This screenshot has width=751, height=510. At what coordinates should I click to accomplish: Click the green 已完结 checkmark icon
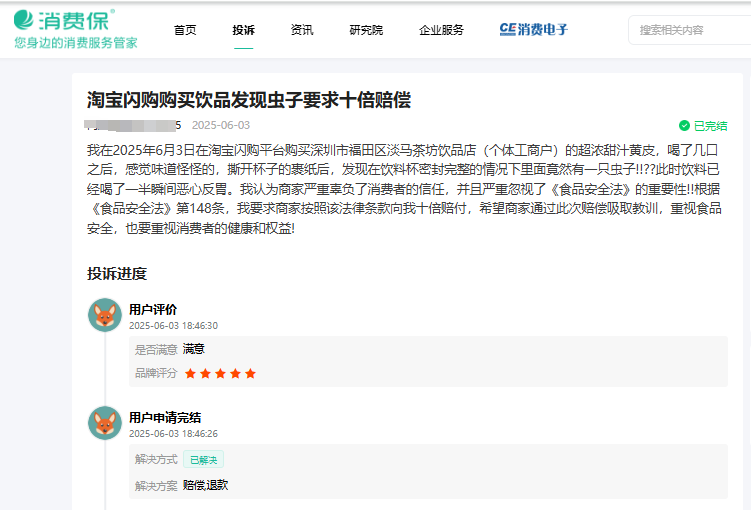(x=684, y=125)
